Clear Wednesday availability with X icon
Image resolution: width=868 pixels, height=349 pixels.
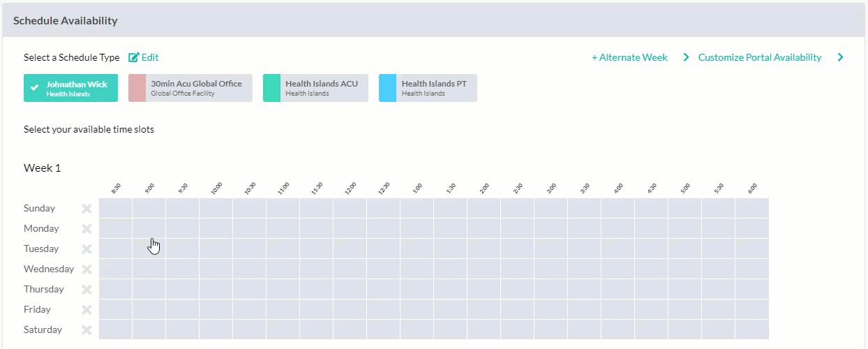click(87, 269)
